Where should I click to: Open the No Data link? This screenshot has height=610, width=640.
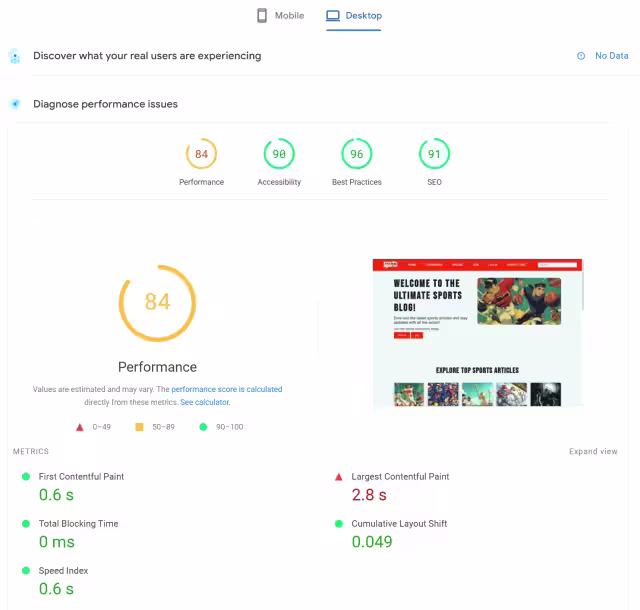coord(611,56)
